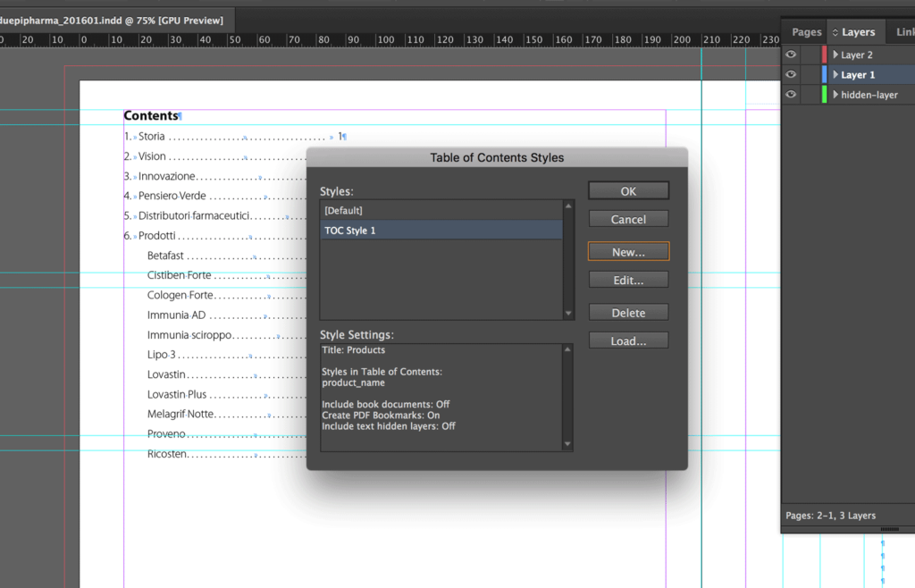Select the duepipharma_201601.indd document tab
Image resolution: width=915 pixels, height=588 pixels.
click(112, 20)
